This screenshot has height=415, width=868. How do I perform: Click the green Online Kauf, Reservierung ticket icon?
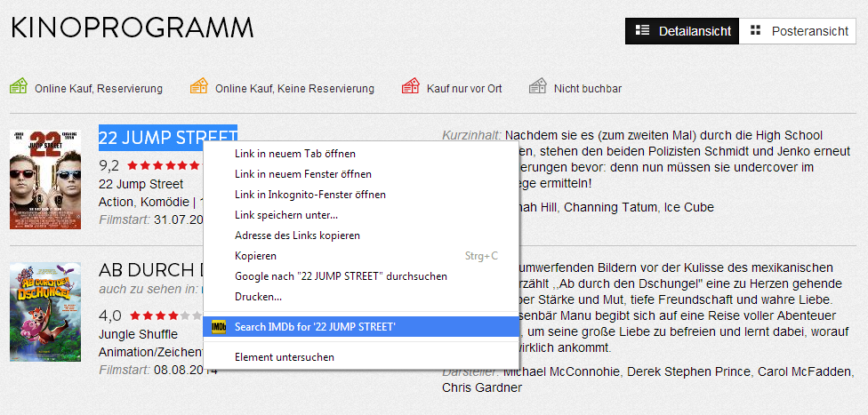pyautogui.click(x=19, y=86)
